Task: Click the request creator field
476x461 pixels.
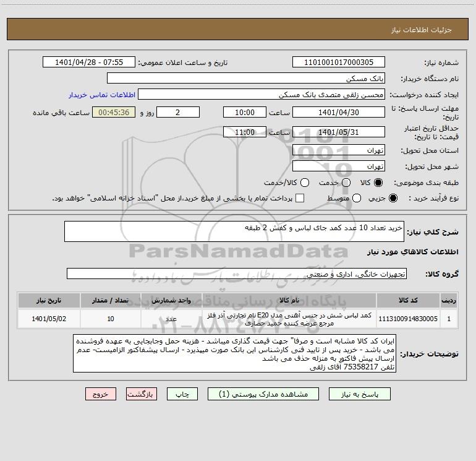Action: pyautogui.click(x=261, y=95)
